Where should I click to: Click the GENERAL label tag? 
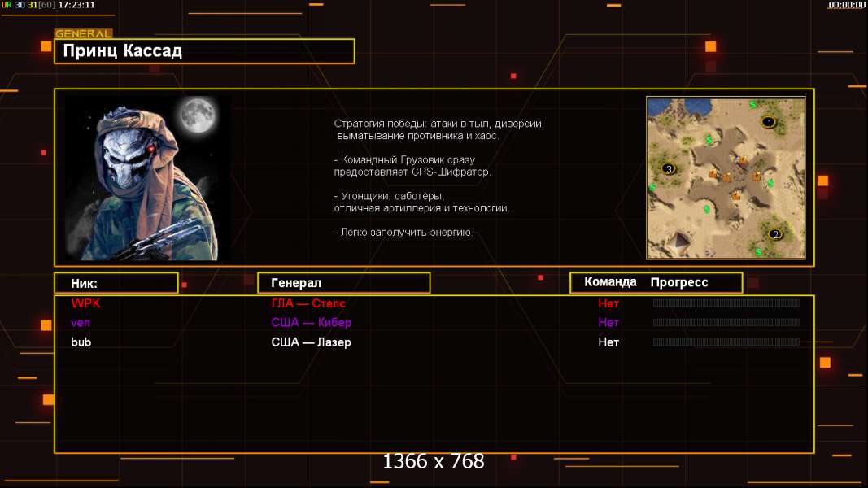(x=83, y=33)
